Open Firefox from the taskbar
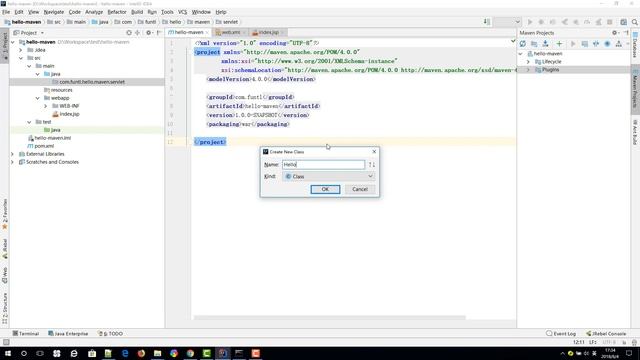This screenshot has height=360, width=640. pyautogui.click(x=141, y=353)
